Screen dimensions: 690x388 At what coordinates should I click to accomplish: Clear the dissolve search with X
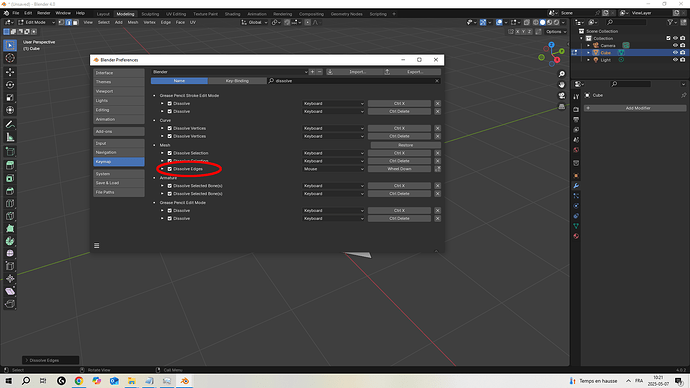pos(437,81)
